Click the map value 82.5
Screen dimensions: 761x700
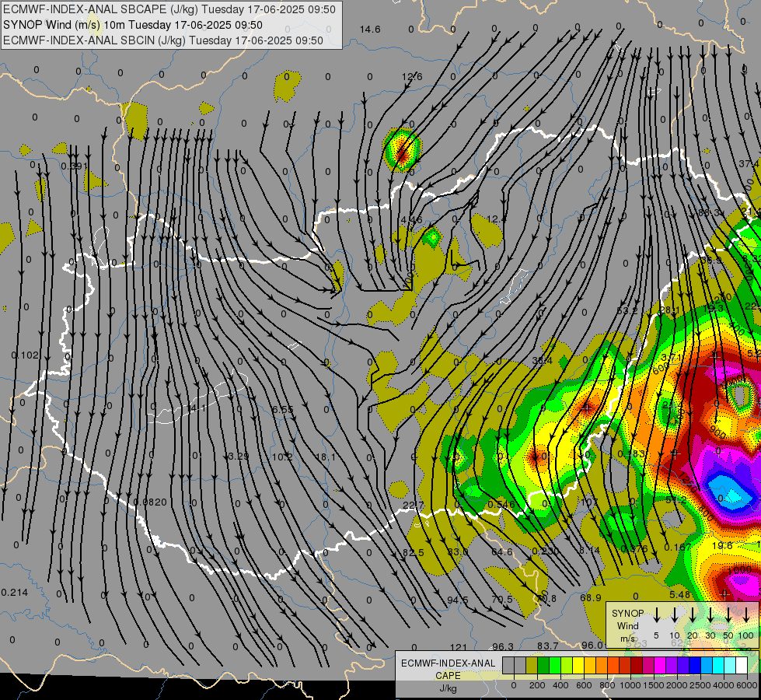413,553
